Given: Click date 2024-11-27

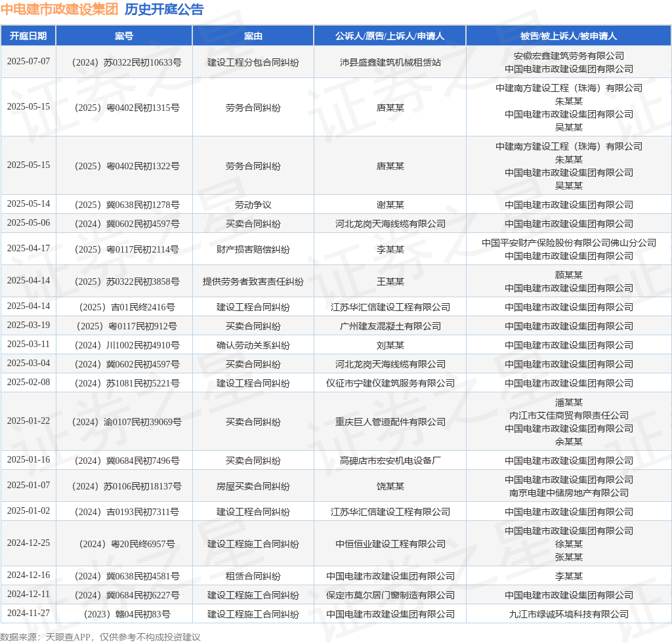Looking at the screenshot, I should coord(28,613).
